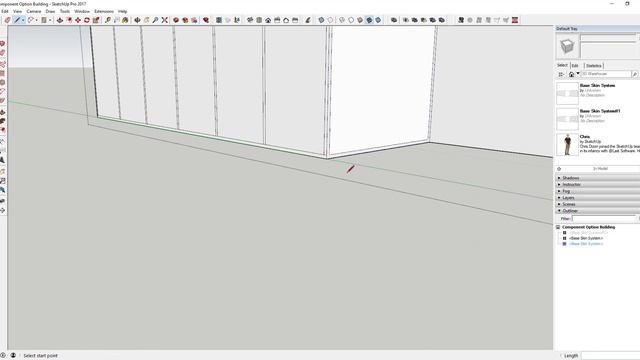Viewport: 640px width, 360px height.
Task: Click the Length measurements box
Action: 611,356
